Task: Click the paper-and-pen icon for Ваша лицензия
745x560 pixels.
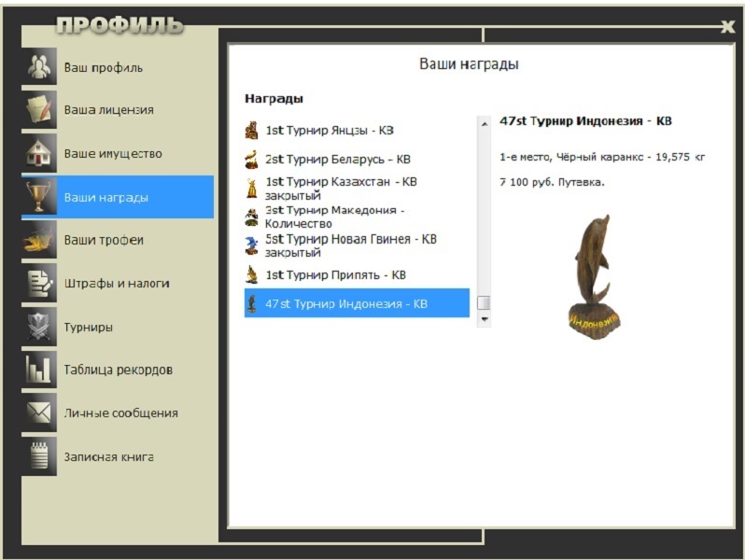Action: point(39,110)
